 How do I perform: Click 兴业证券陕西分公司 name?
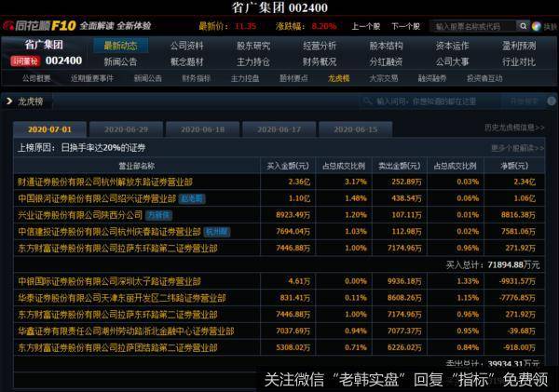80,215
